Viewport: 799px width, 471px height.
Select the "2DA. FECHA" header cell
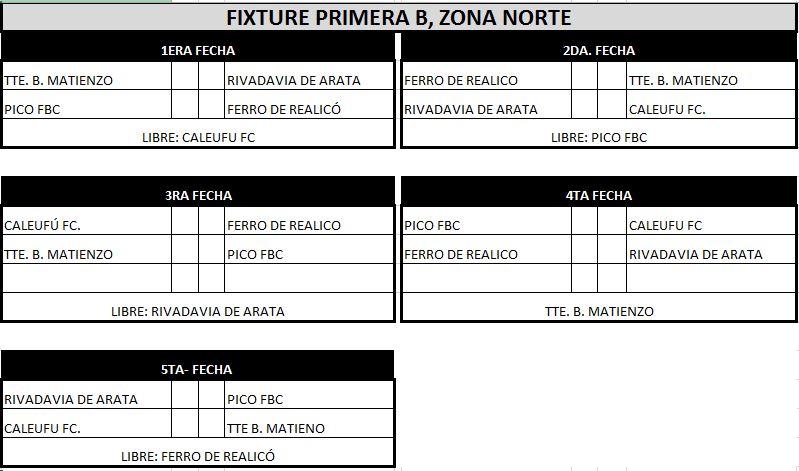(x=598, y=50)
